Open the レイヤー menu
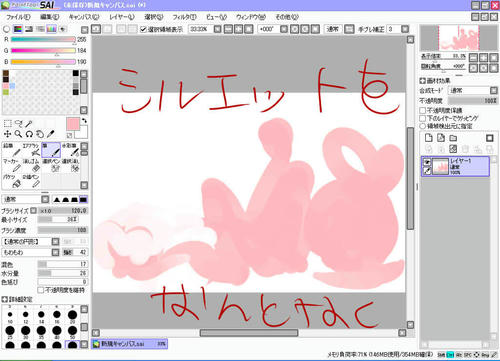Viewport: 500px width, 361px height. 122,17
